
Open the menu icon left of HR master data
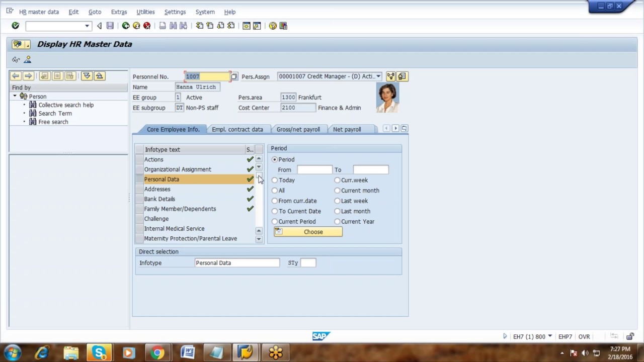10,11
